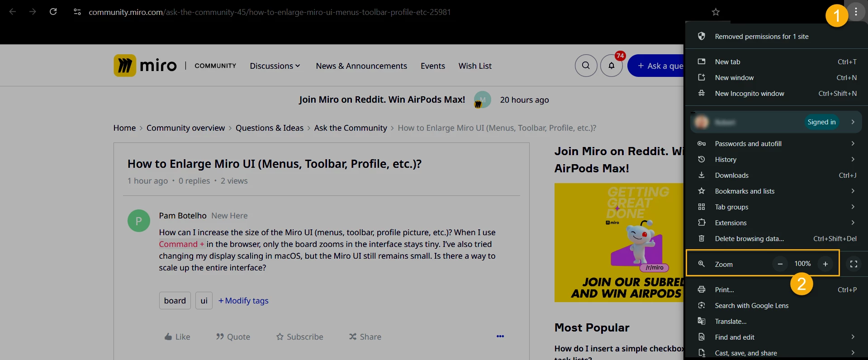Open Community overview breadcrumb

[185, 128]
